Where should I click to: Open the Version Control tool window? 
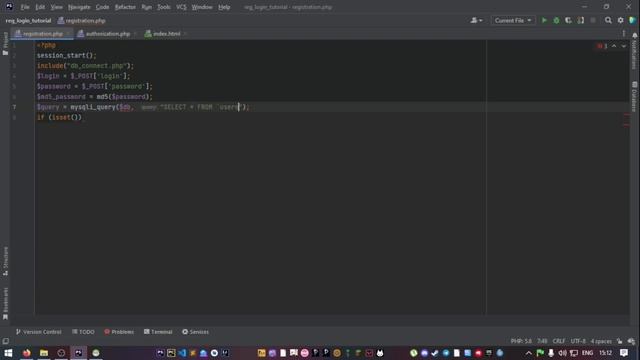(x=38, y=332)
